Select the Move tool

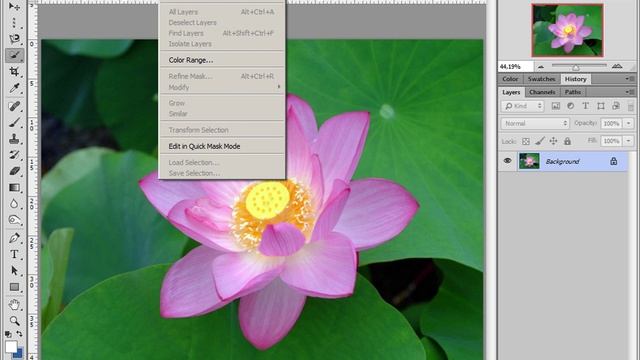[14, 6]
